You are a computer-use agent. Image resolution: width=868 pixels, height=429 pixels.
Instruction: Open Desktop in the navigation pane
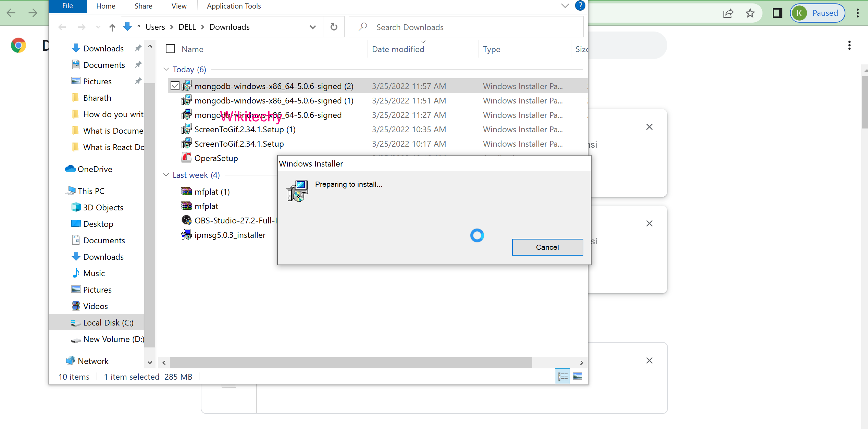[98, 224]
